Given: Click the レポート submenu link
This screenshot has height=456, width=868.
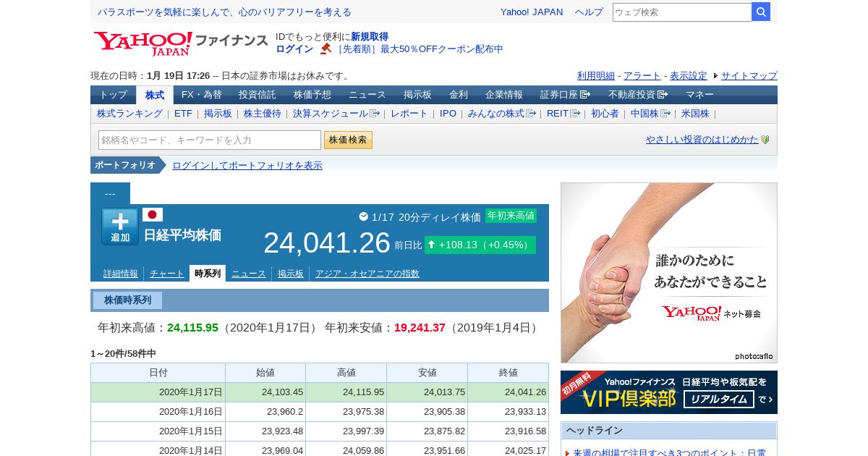Looking at the screenshot, I should click(409, 114).
